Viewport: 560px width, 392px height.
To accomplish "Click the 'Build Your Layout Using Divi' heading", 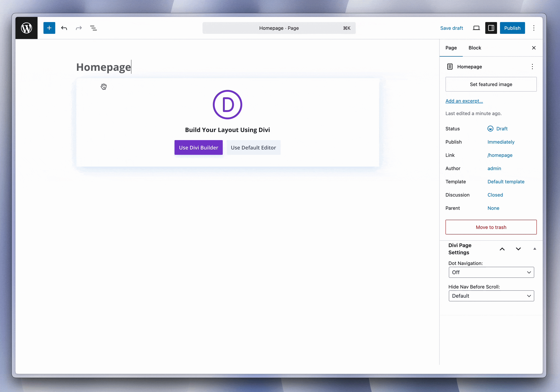I will point(227,130).
